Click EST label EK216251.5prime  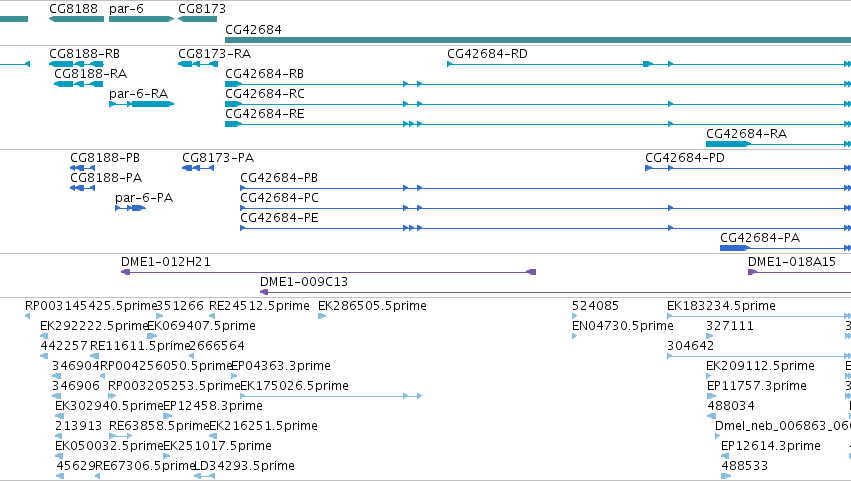point(263,426)
